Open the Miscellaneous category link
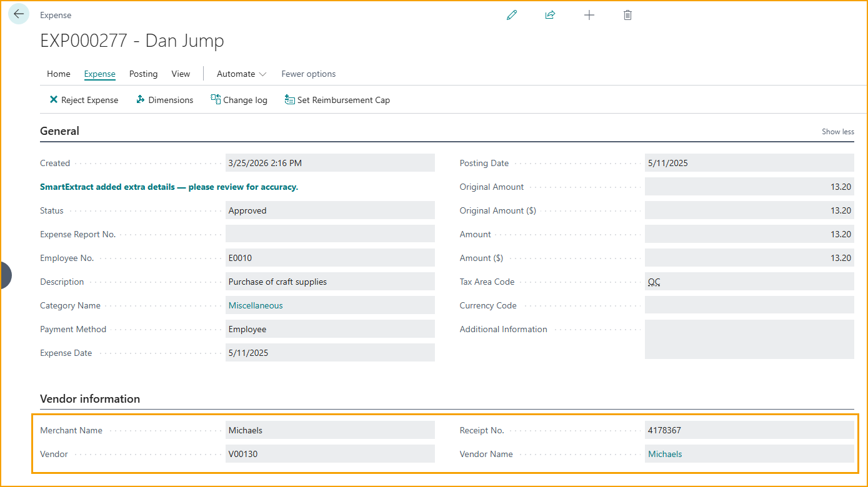Screen dimensions: 868x487 (256, 305)
